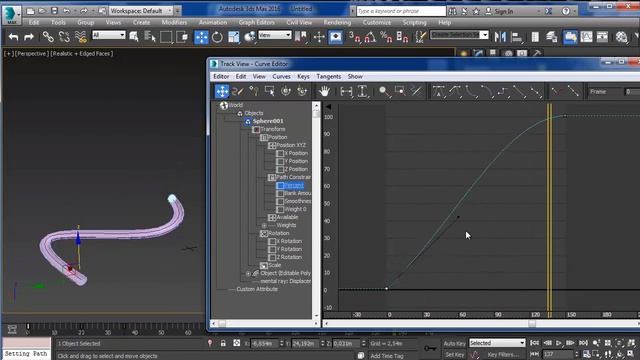This screenshot has width=640, height=360.
Task: Select X Position track in hierarchy
Action: pyautogui.click(x=296, y=153)
